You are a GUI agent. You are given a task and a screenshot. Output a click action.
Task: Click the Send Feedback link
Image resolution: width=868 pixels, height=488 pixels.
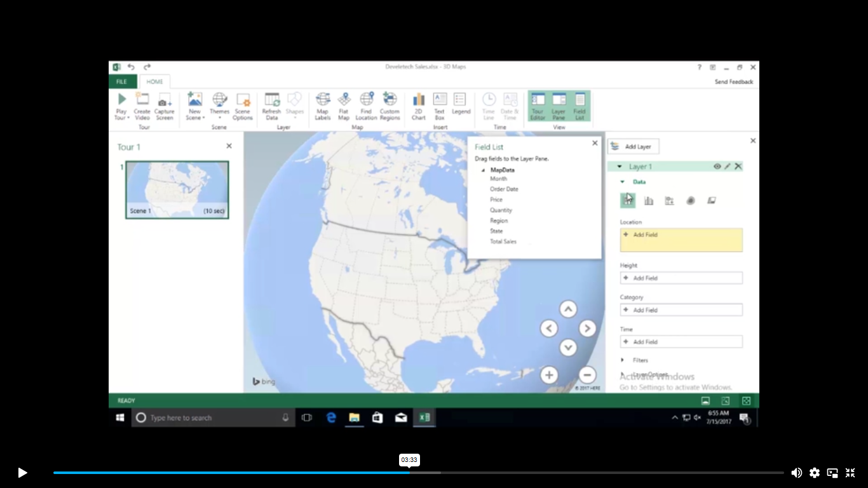point(733,82)
